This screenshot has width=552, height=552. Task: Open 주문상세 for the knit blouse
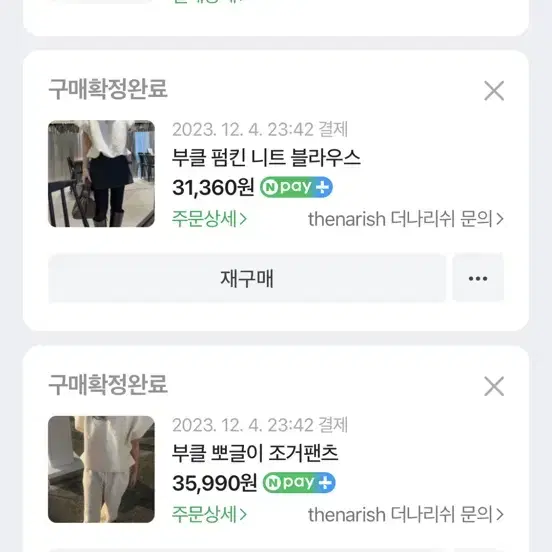pyautogui.click(x=209, y=219)
